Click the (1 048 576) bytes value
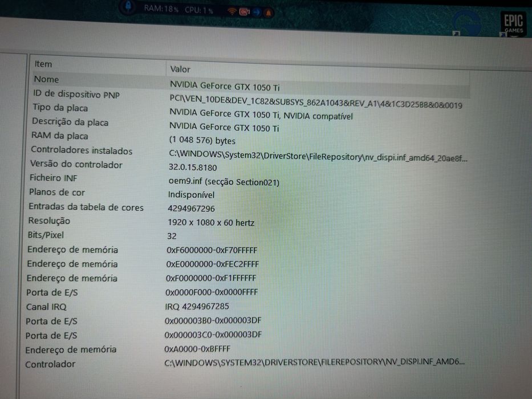This screenshot has width=532, height=399. coord(202,140)
